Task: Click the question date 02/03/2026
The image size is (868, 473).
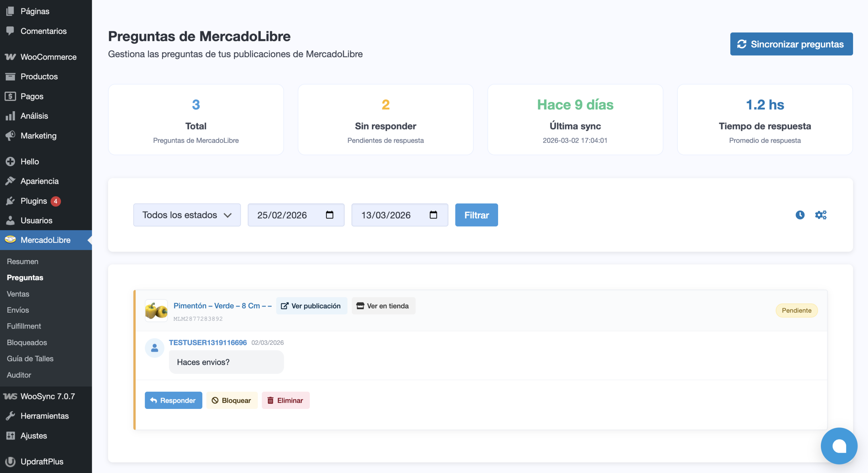Action: coord(268,343)
